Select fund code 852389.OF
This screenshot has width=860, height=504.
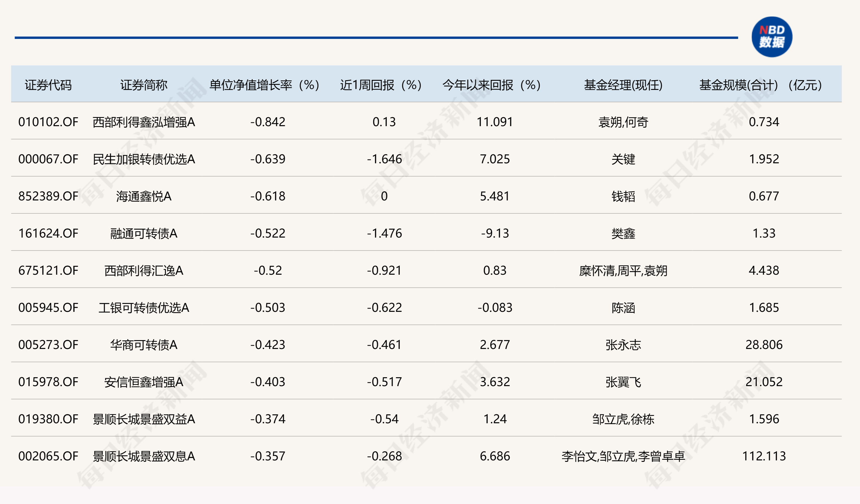click(48, 196)
